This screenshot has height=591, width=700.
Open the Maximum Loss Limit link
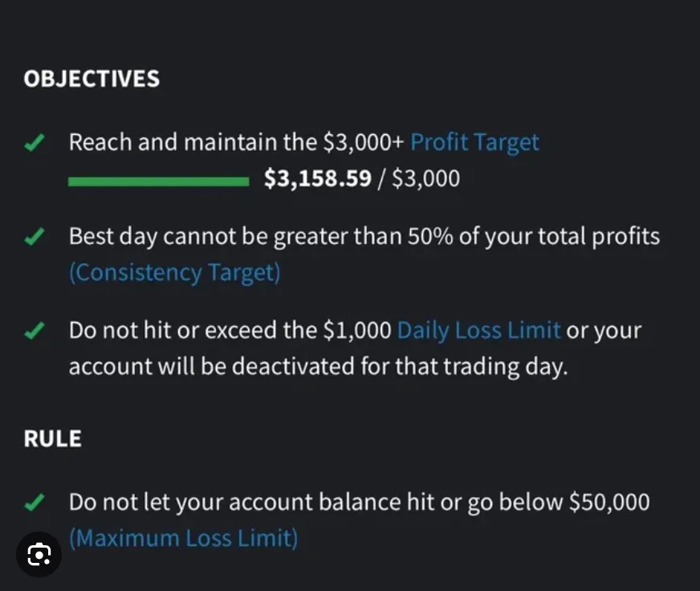(183, 538)
